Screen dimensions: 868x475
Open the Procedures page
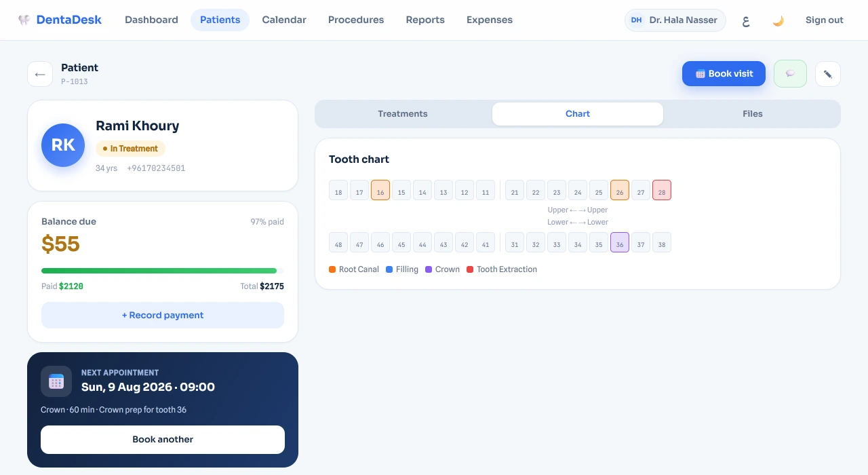(356, 20)
